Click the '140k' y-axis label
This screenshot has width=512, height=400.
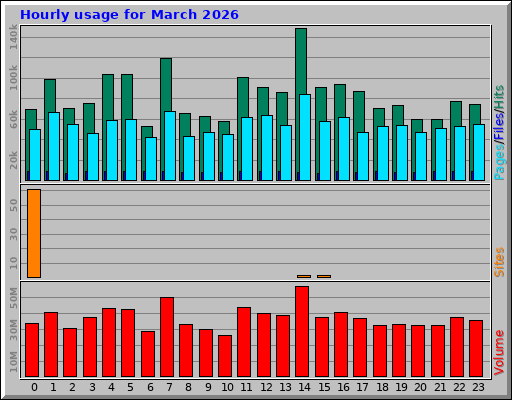click(13, 37)
